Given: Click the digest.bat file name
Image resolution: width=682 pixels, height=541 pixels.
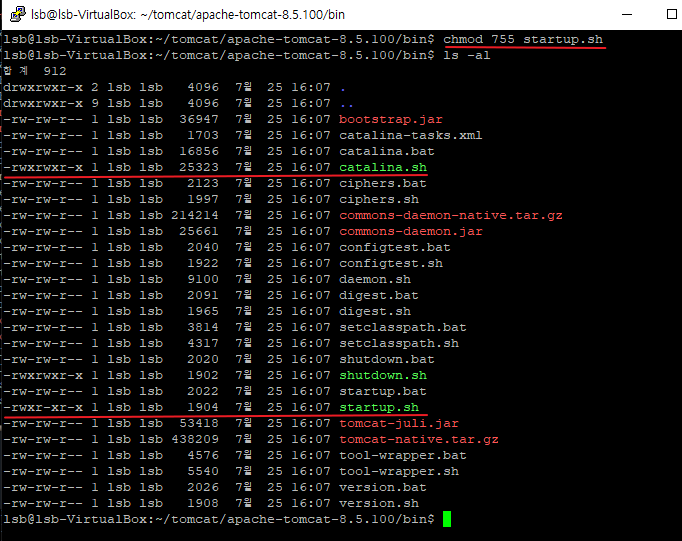Looking at the screenshot, I should click(378, 295).
